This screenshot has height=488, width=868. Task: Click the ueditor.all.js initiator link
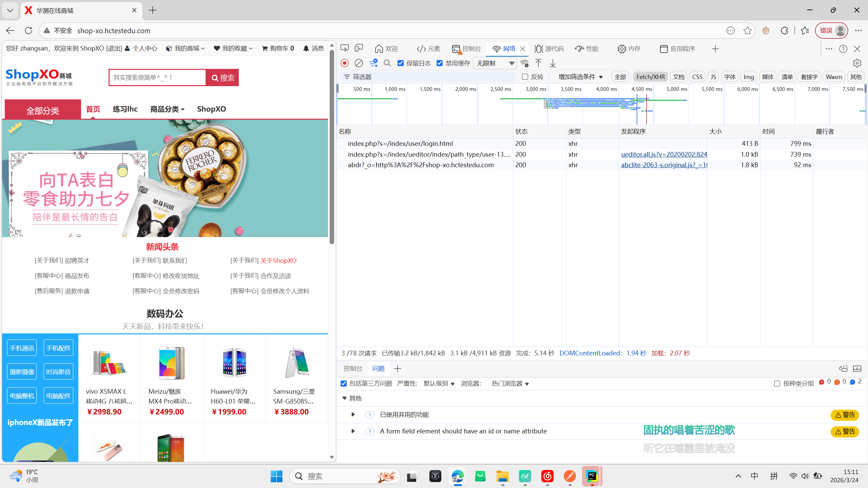pos(664,154)
